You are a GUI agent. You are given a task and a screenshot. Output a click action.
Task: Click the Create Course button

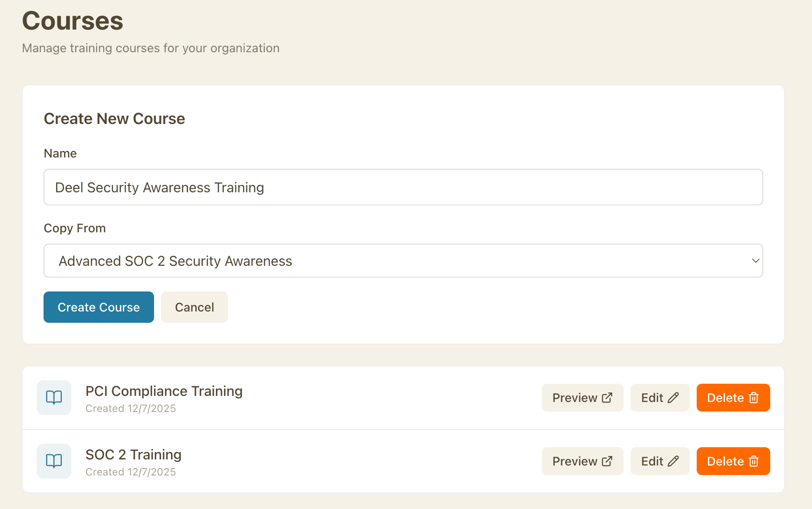[98, 307]
